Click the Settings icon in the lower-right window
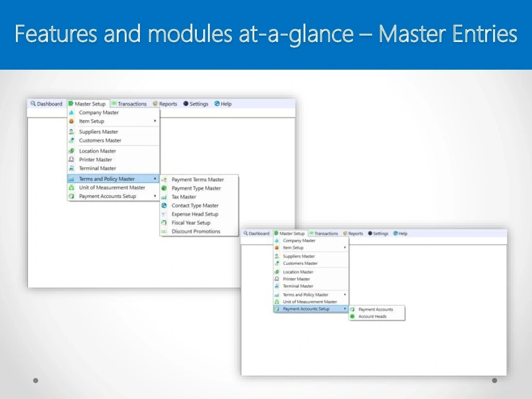Image resolution: width=532 pixels, height=399 pixels. (x=370, y=233)
